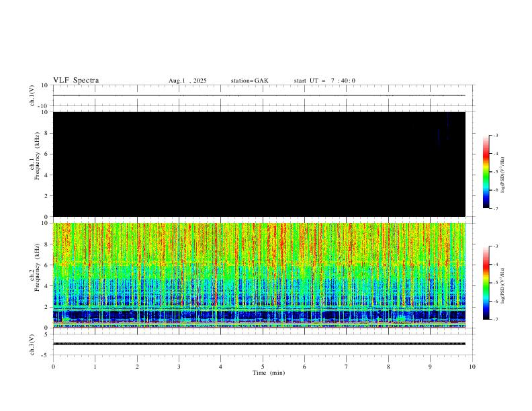The width and height of the screenshot is (532, 411).
Task: Click the "-7" label on ch.1 colorbar
Action: (x=495, y=209)
